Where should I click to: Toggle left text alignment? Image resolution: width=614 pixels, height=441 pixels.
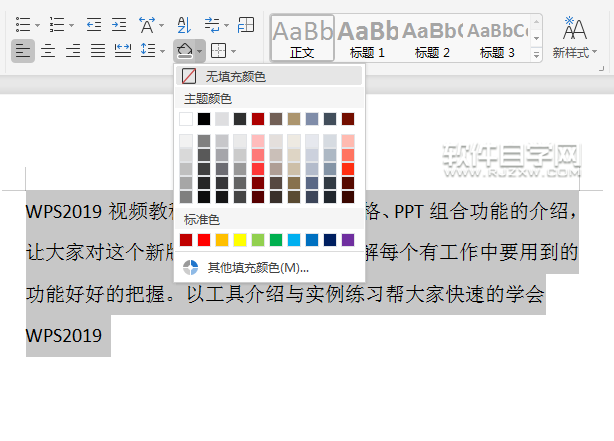(x=23, y=51)
